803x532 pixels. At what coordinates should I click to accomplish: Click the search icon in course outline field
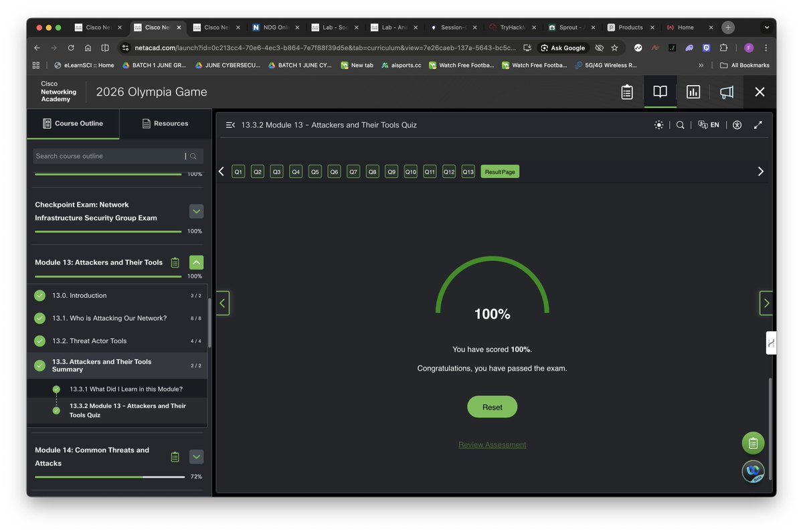pos(193,156)
